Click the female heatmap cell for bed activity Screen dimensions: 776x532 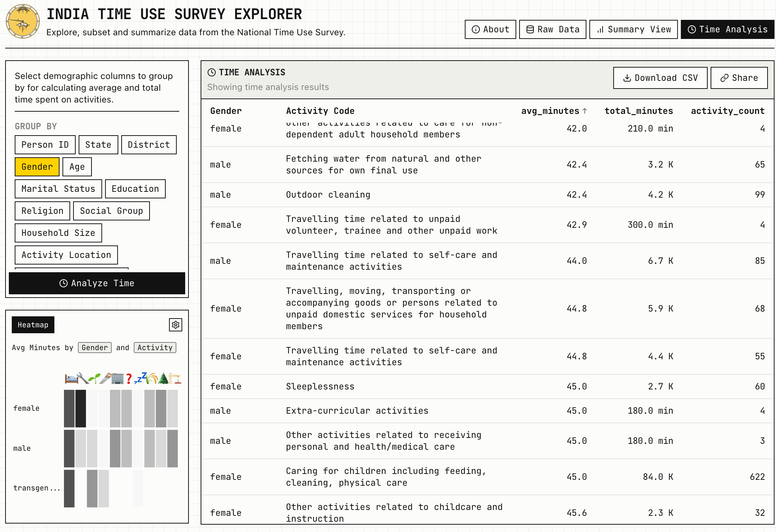(x=69, y=408)
